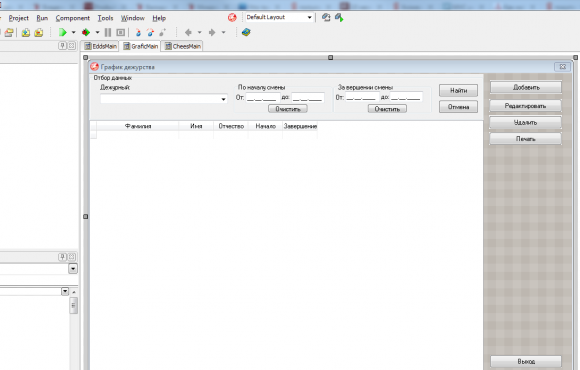Click the Найти button
580x370 pixels.
(458, 91)
